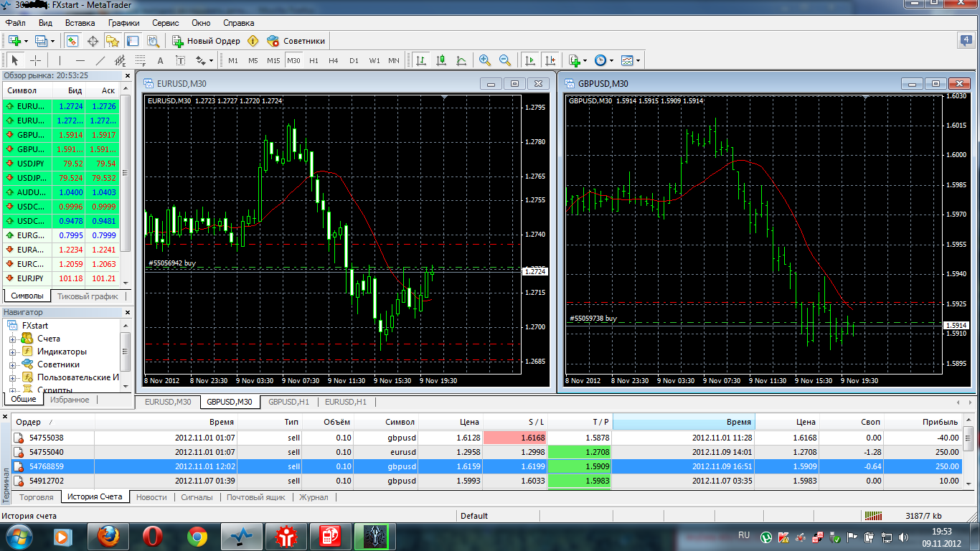This screenshot has height=551, width=980.
Task: Open the chart periods clock dropdown
Action: pos(601,60)
